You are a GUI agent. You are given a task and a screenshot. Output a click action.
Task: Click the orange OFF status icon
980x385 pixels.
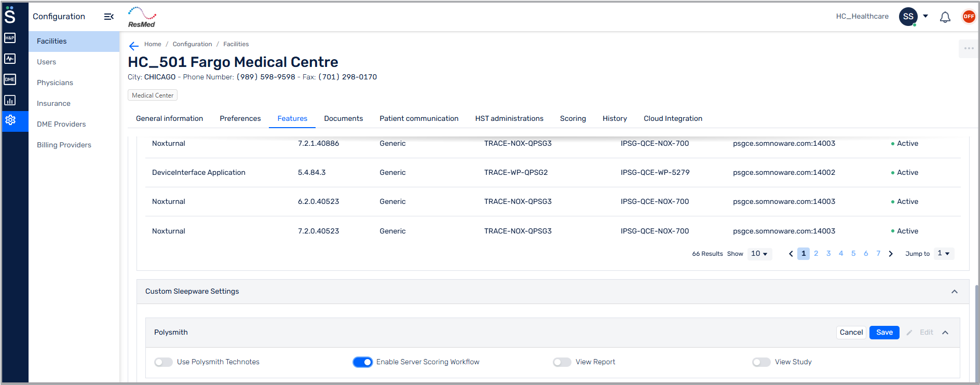(x=969, y=17)
